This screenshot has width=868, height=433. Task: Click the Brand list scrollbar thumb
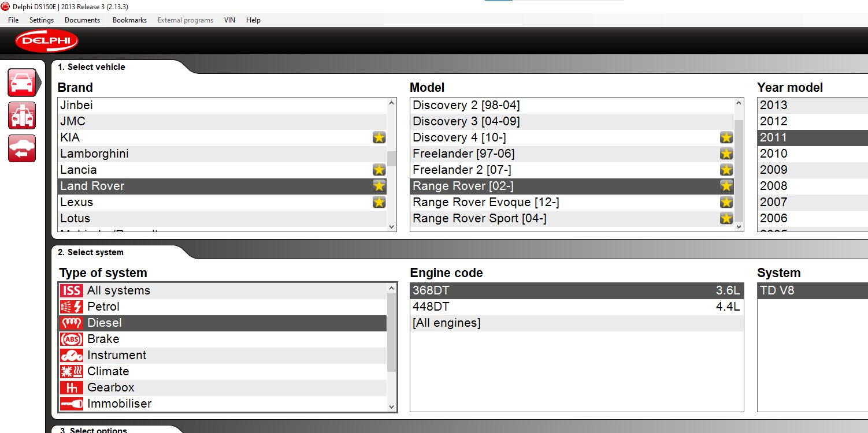[x=392, y=159]
